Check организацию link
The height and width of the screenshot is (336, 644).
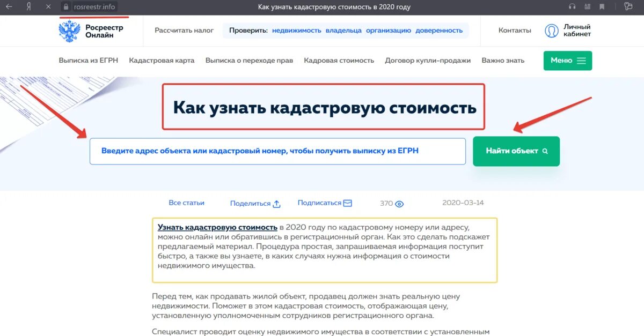point(389,31)
